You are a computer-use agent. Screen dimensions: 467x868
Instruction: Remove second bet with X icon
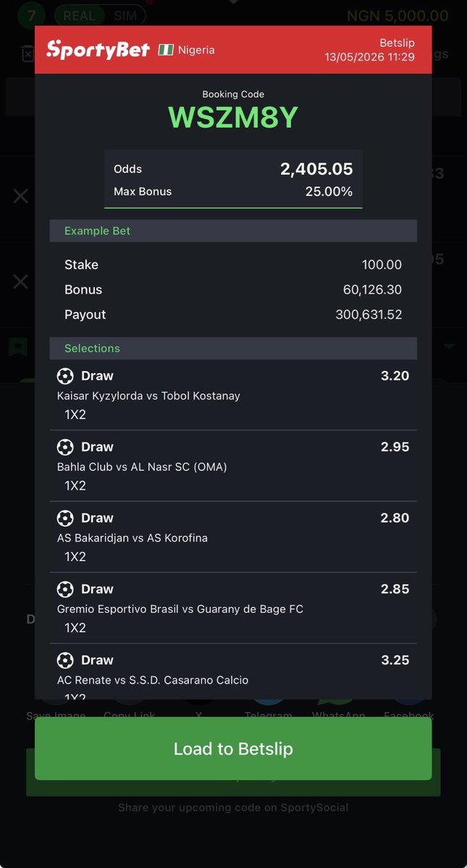21,281
